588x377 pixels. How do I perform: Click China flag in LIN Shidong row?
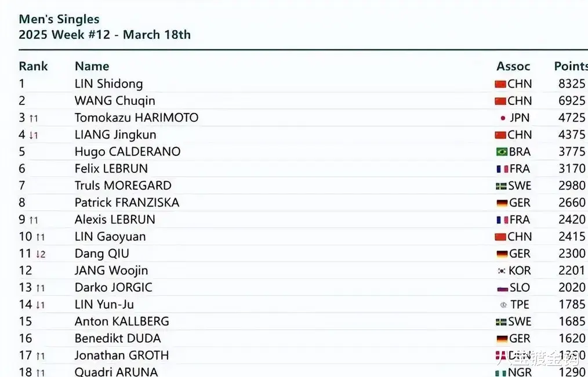[500, 84]
